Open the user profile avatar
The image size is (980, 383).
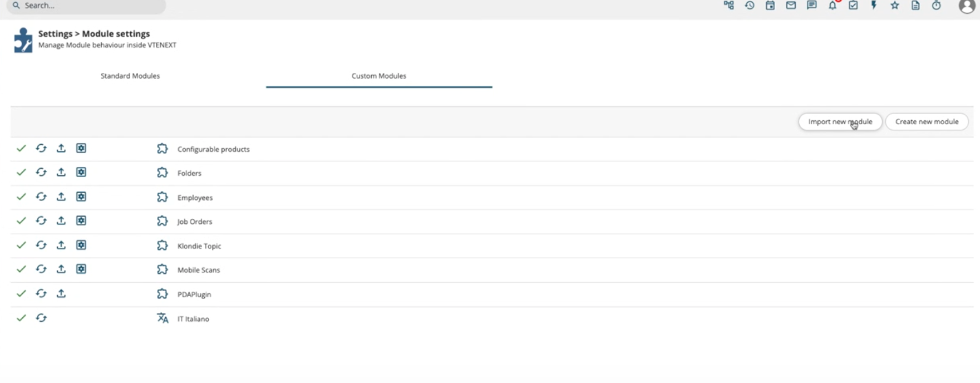click(967, 6)
